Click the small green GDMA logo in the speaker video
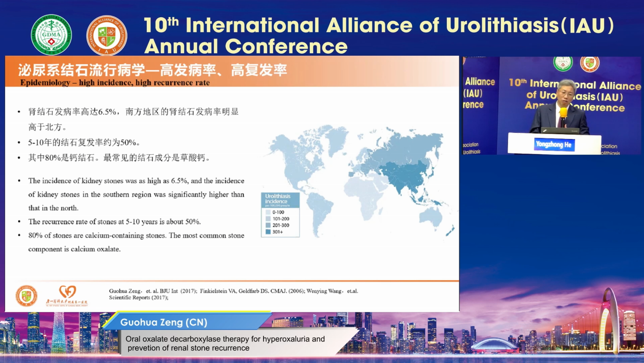 click(563, 63)
